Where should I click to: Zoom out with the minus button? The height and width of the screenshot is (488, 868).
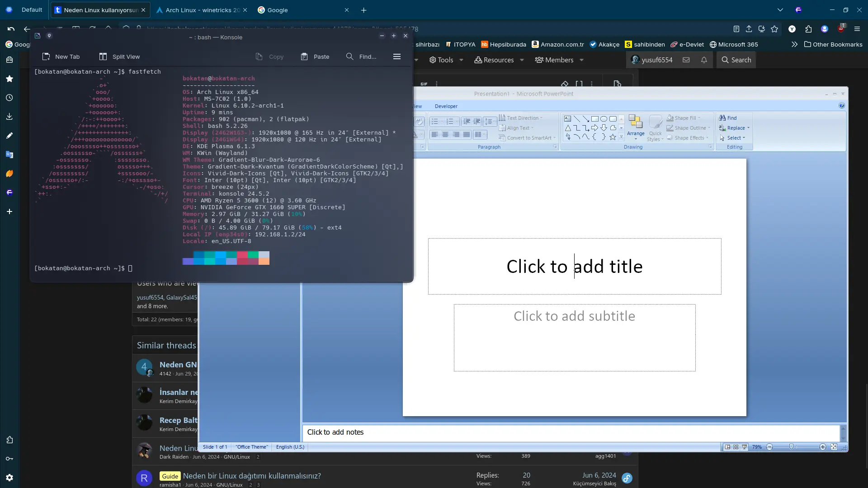coord(769,447)
